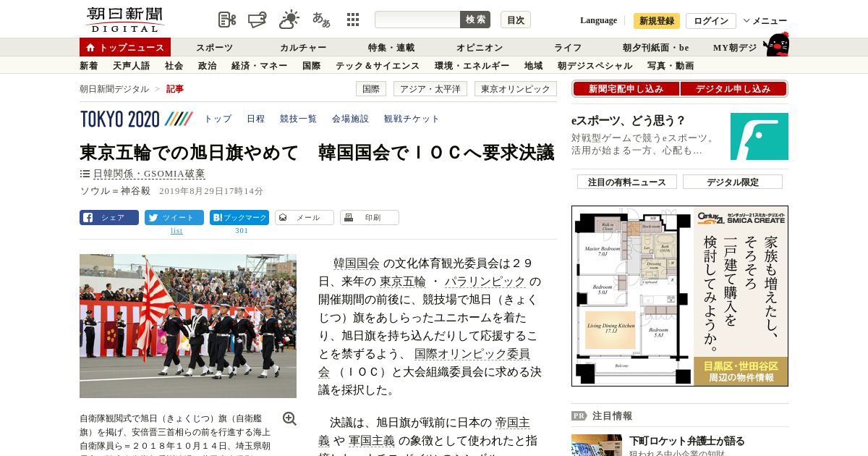
Task: Open the Tokyo 2020 競技一覧 link
Action: tap(298, 119)
